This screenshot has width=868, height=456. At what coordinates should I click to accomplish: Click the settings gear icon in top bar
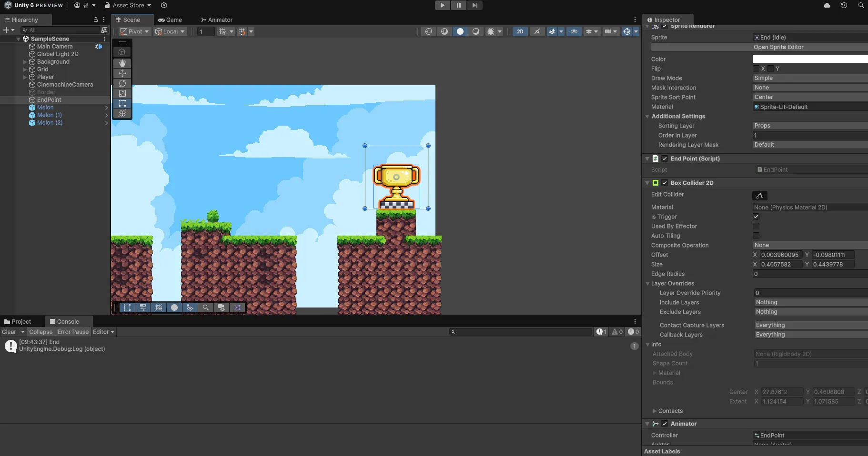[164, 5]
